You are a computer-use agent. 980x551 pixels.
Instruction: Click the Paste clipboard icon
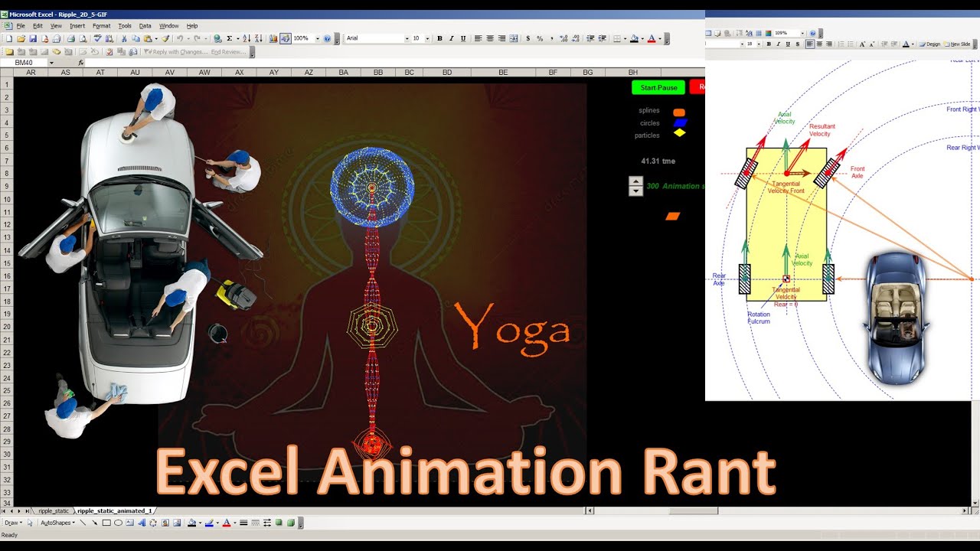tap(148, 38)
